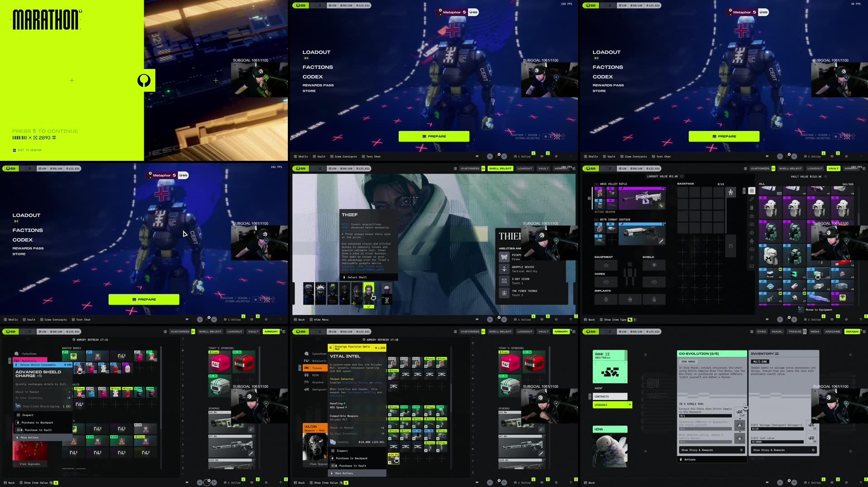Select the Grapple Device tactical ability icon
The width and height of the screenshot is (868, 487).
(504, 269)
